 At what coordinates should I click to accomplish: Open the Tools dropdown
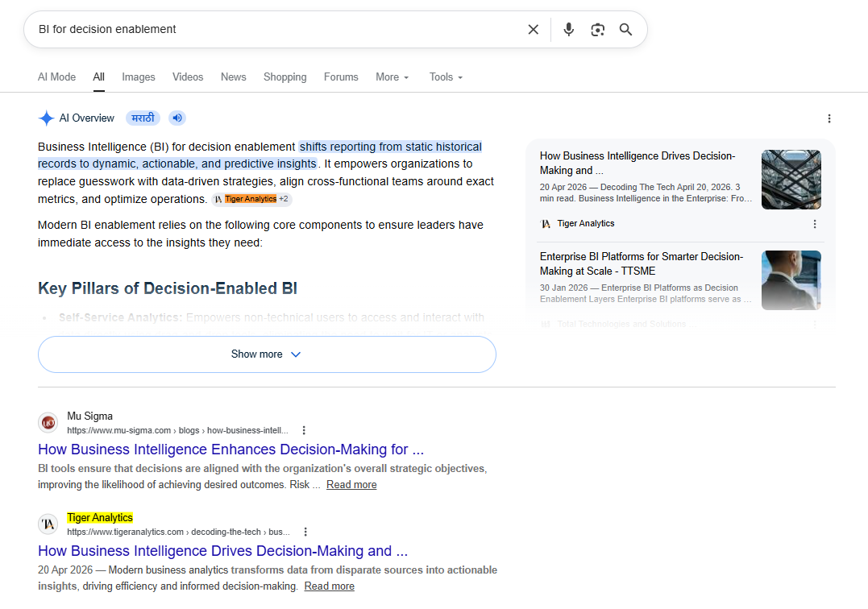[x=446, y=77]
